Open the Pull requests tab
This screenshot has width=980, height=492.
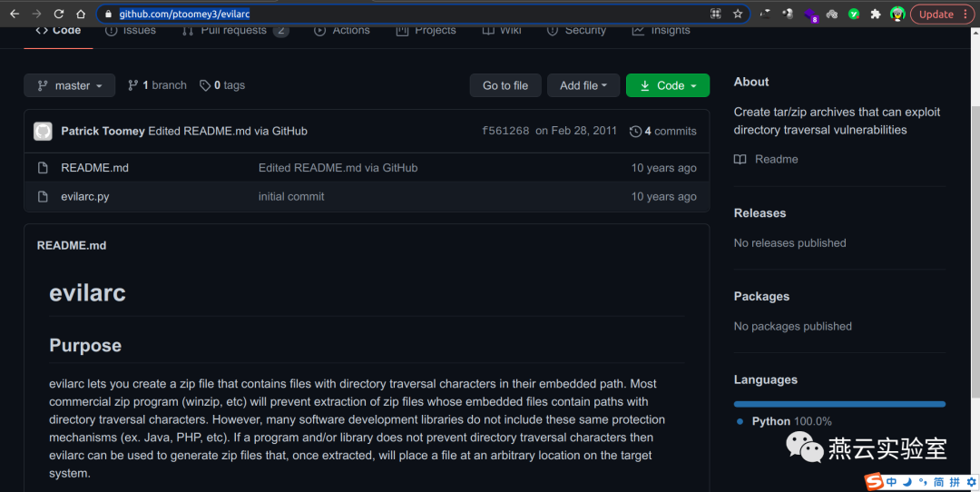234,30
